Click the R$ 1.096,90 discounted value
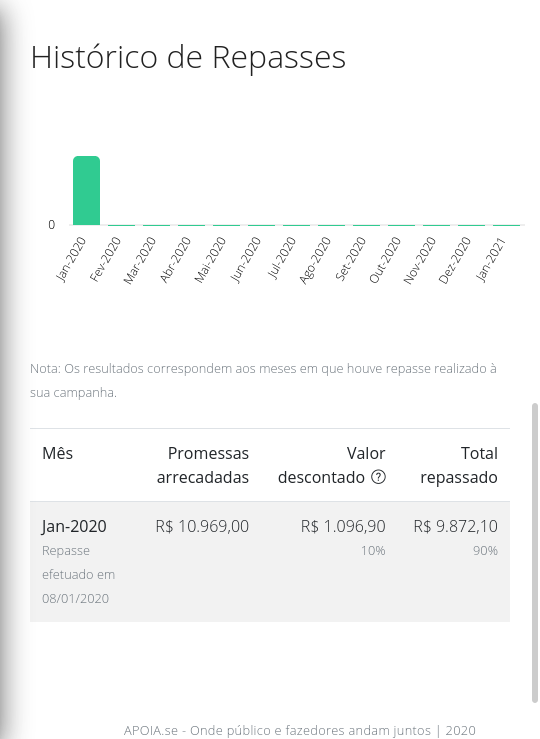This screenshot has width=540, height=739. (x=343, y=526)
